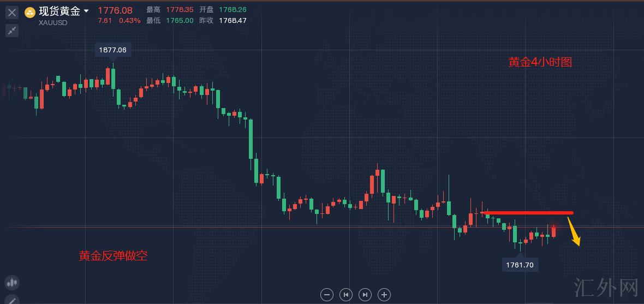Zoom out with the minus button
Image resolution: width=644 pixels, height=304 pixels.
coord(327,295)
